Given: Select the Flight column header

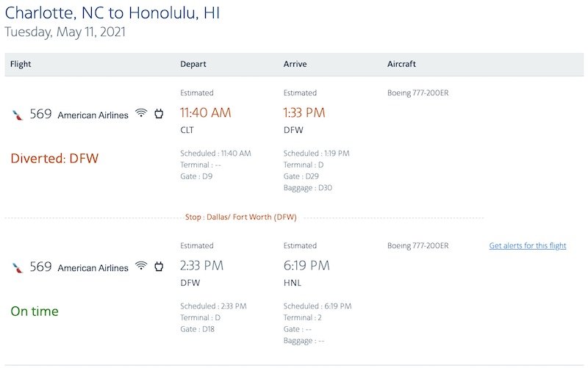Looking at the screenshot, I should 21,64.
